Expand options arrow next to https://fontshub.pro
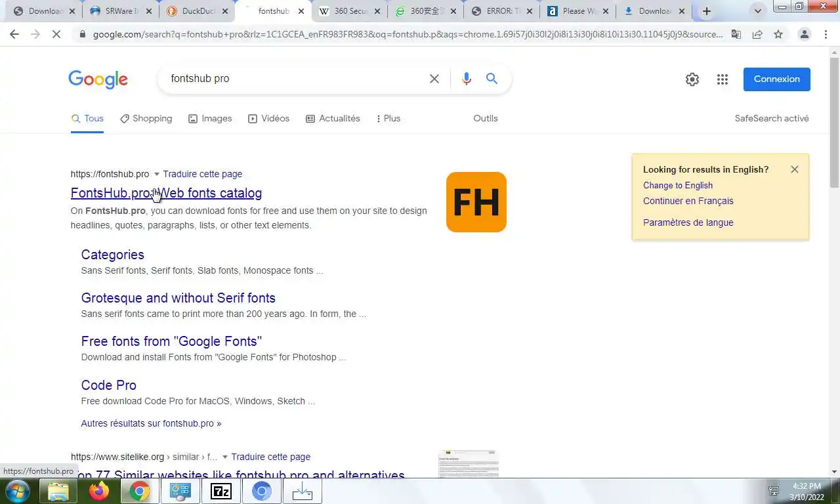This screenshot has width=840, height=504. click(156, 175)
